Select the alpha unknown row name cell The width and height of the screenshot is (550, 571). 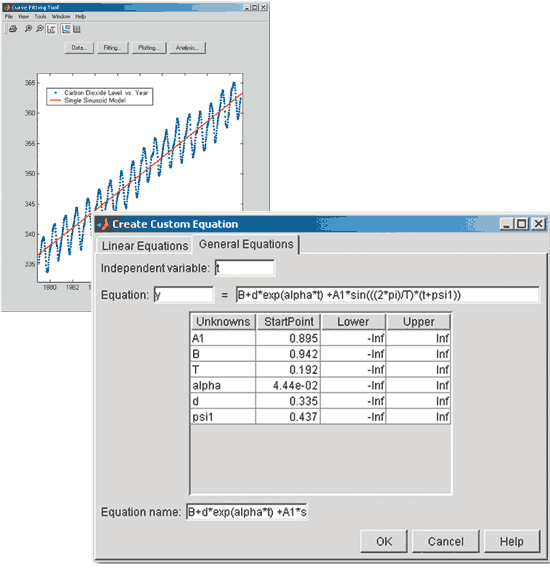click(x=223, y=385)
